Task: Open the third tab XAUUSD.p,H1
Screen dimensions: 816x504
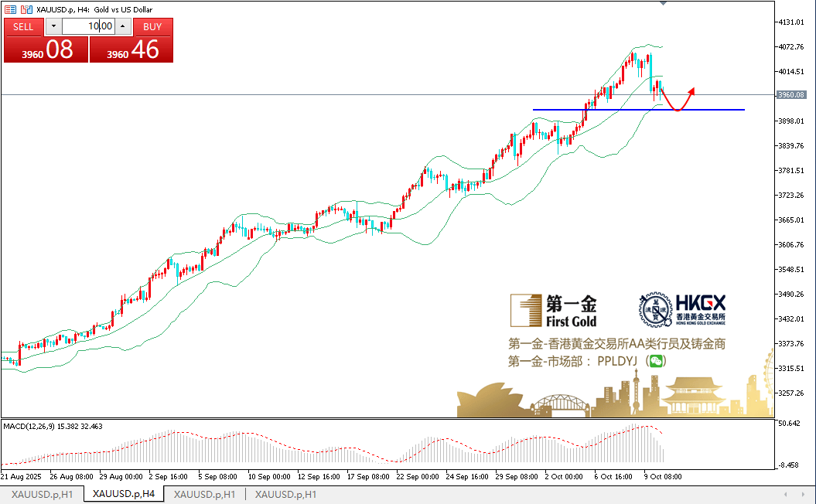Action: 204,494
